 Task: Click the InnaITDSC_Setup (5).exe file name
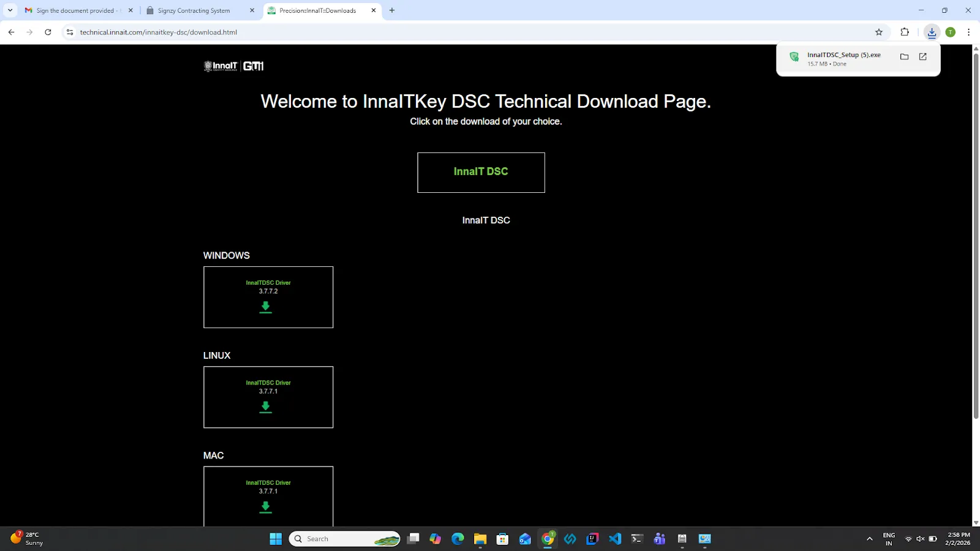tap(843, 55)
